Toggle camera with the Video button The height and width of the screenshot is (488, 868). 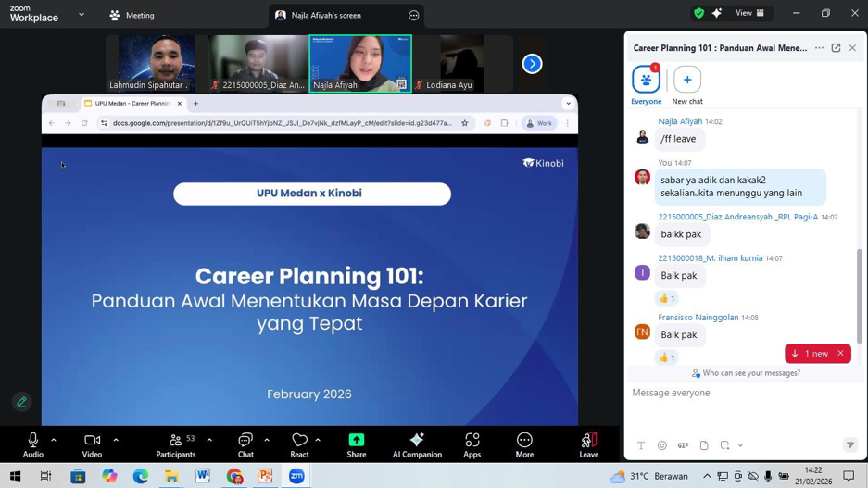point(92,444)
